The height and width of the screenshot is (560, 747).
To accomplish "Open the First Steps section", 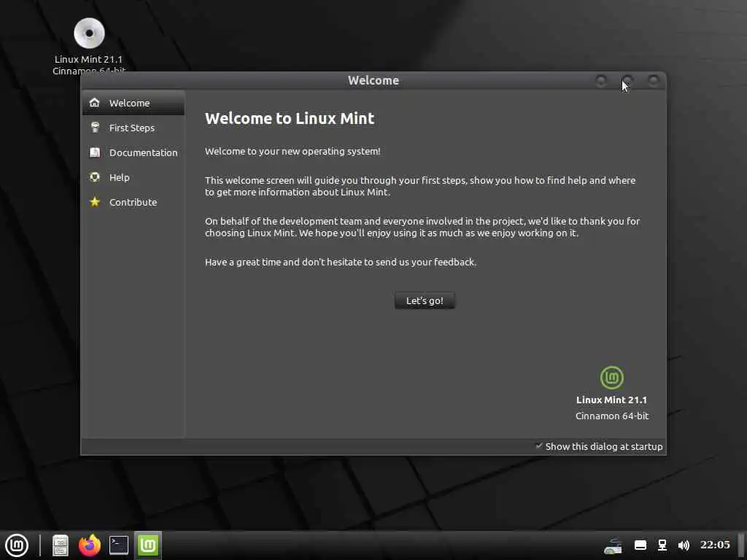I will pyautogui.click(x=133, y=128).
